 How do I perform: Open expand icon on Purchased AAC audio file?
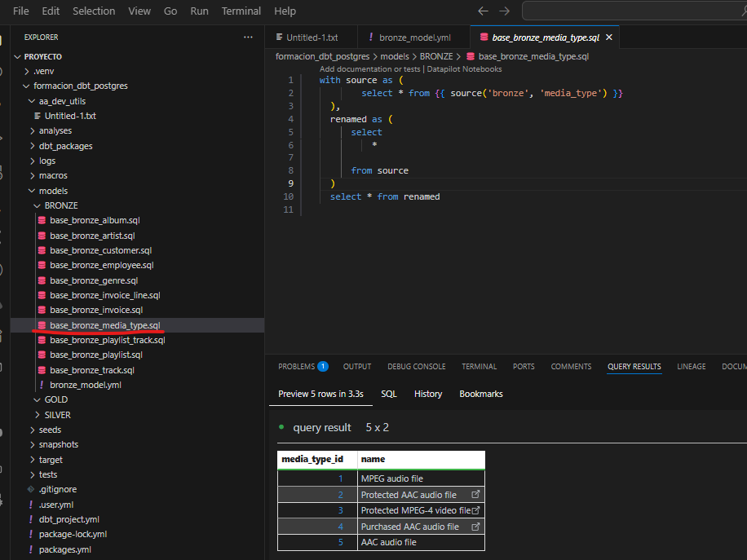coord(476,527)
